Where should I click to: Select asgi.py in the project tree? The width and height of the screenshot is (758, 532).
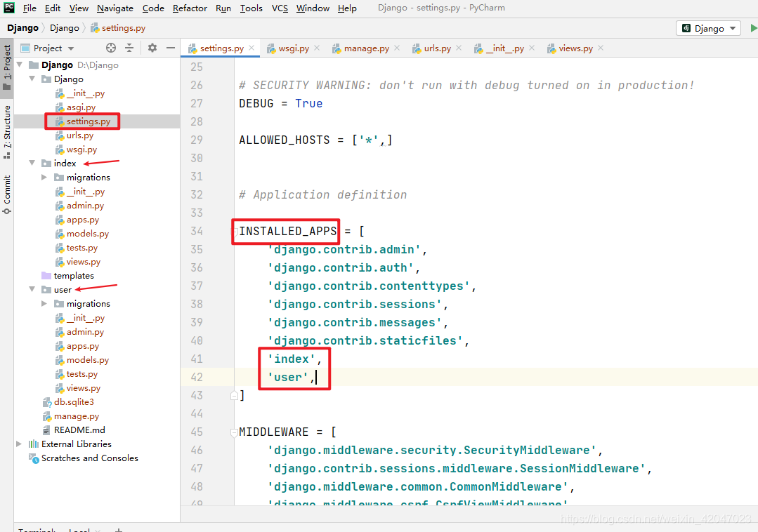tap(81, 107)
